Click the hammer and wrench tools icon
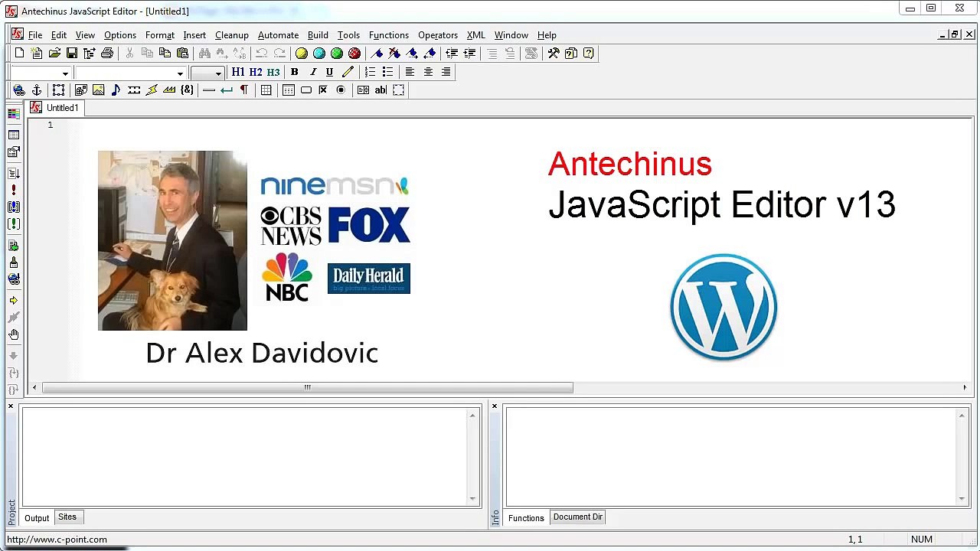 pyautogui.click(x=553, y=54)
